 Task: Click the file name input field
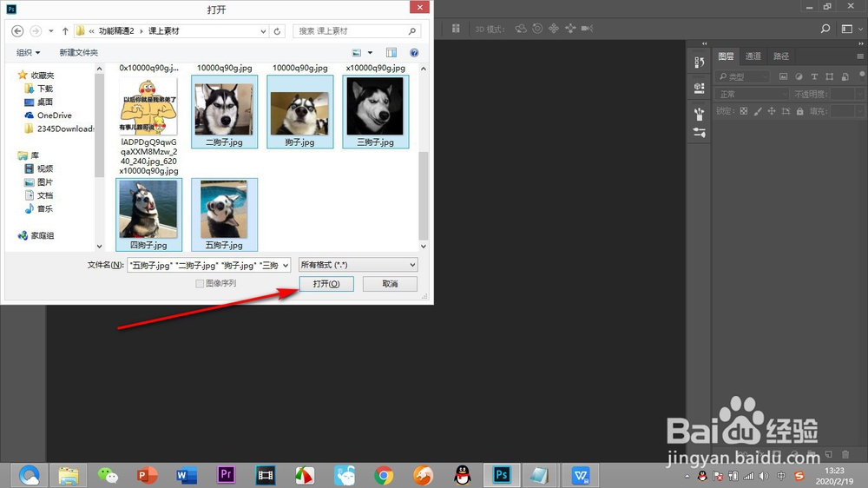tap(204, 266)
